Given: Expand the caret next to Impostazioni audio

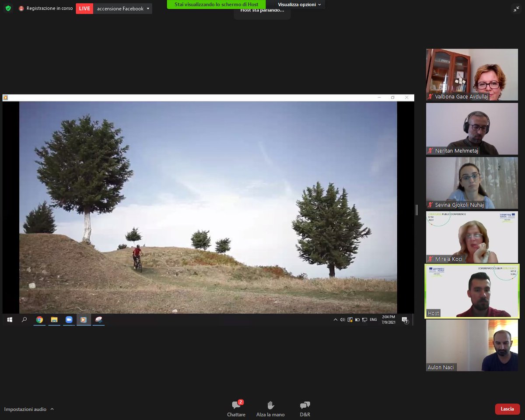Looking at the screenshot, I should point(52,409).
